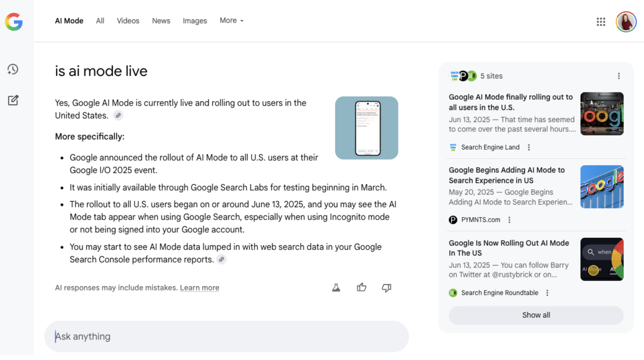This screenshot has width=644, height=360.
Task: Give thumbs up to the response
Action: 362,288
